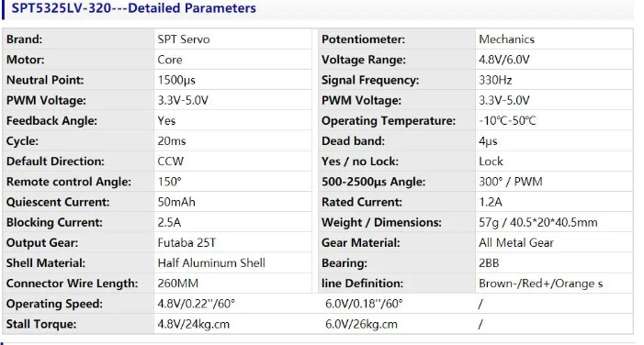Image resolution: width=644 pixels, height=345 pixels.
Task: Select the Quiescent Current 50mAh value
Action: [x=176, y=202]
